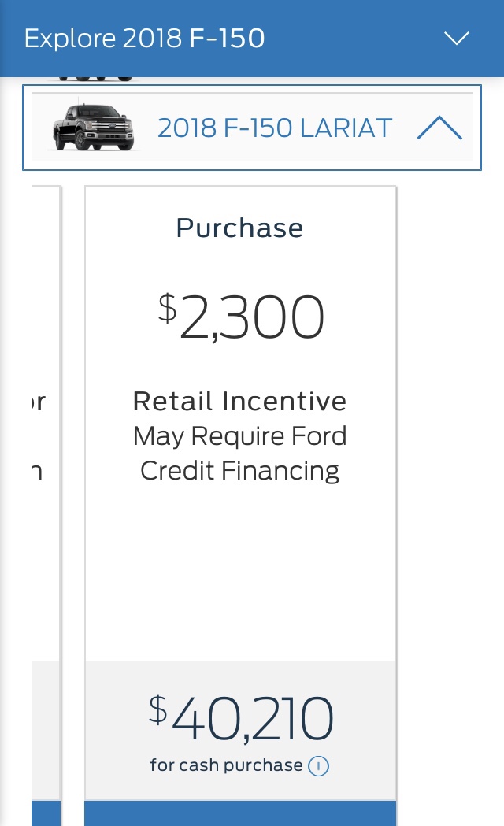This screenshot has width=504, height=826.
Task: Click the $2,300 incentive amount
Action: pos(241,317)
